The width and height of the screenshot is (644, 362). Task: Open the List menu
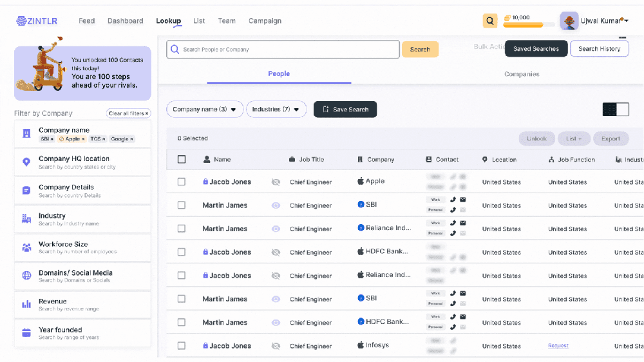tap(199, 21)
